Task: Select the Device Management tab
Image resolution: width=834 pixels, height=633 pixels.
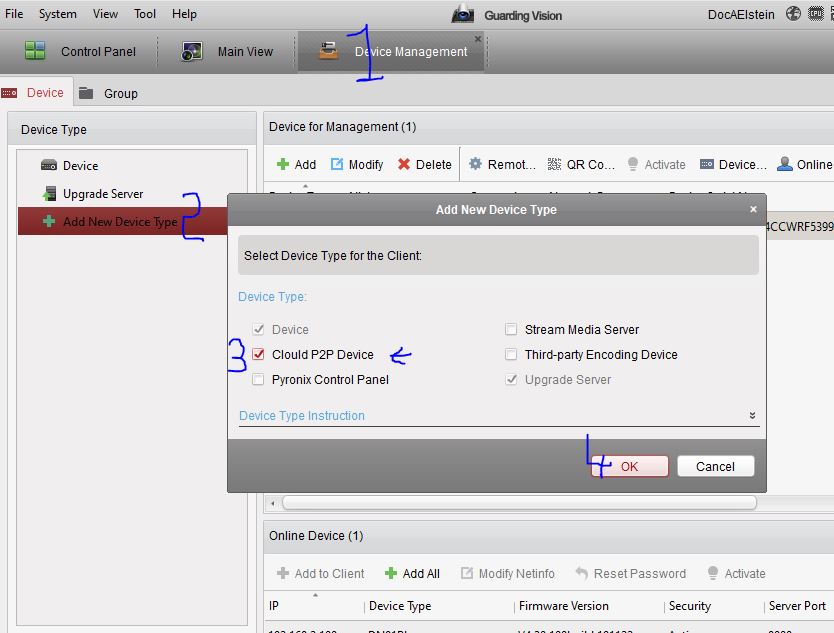Action: pos(391,52)
